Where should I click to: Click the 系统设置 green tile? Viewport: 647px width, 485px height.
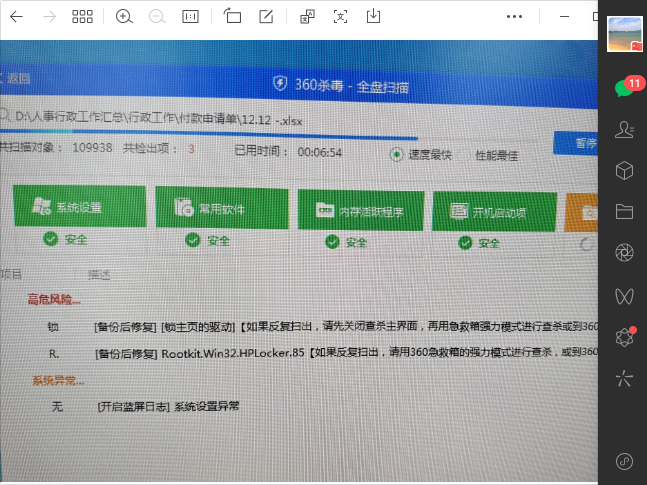click(x=80, y=206)
